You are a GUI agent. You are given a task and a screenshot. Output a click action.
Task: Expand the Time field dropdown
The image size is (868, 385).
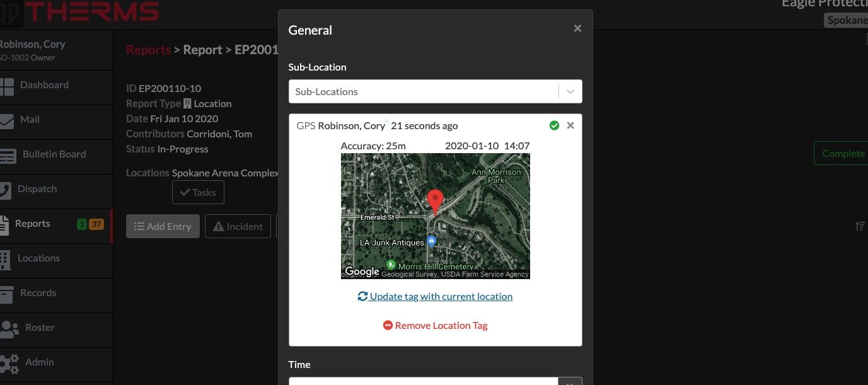(x=569, y=382)
